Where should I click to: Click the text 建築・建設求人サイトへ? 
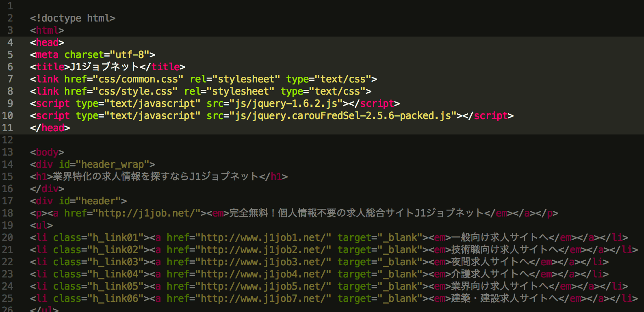[x=505, y=299]
